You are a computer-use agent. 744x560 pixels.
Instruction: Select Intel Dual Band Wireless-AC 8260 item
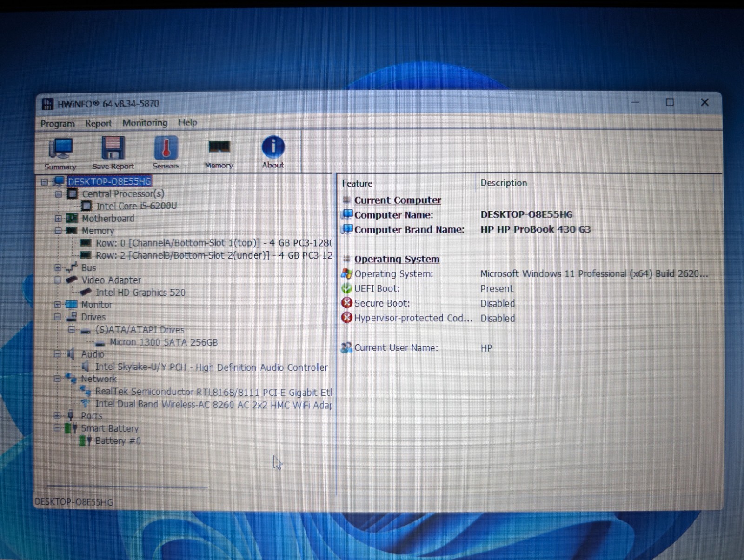(x=213, y=404)
